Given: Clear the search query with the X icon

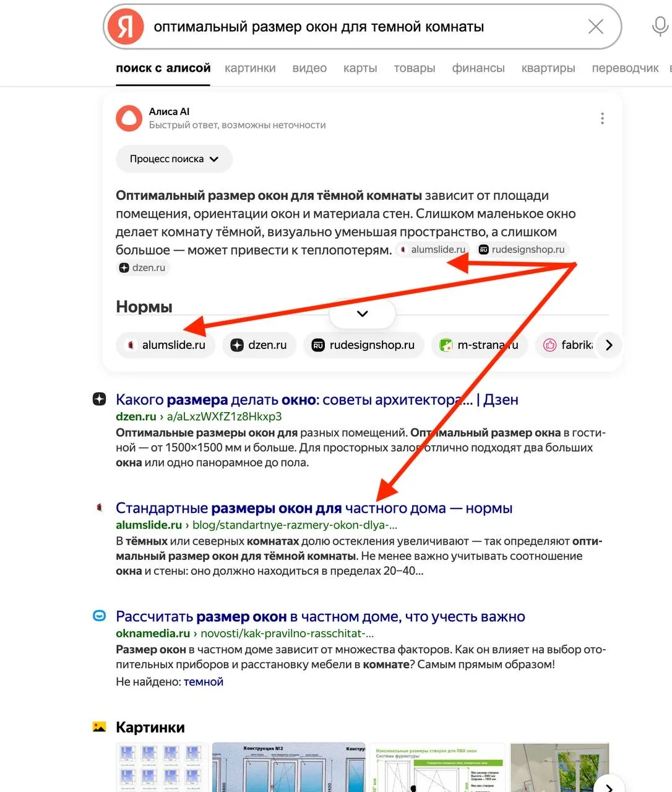Looking at the screenshot, I should pos(595,27).
